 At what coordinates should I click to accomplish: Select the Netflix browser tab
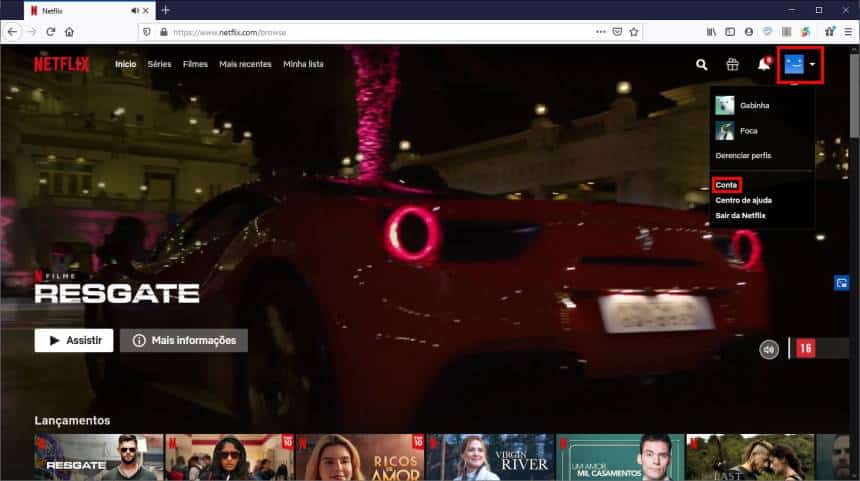(89, 10)
